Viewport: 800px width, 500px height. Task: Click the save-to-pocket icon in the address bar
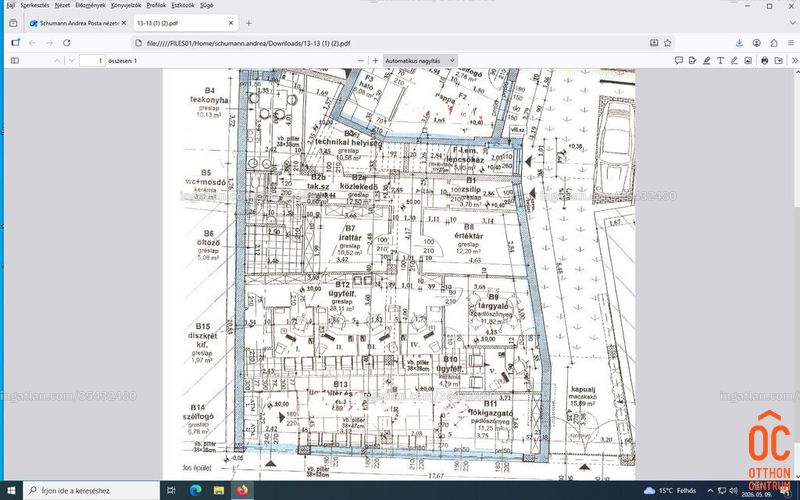click(654, 43)
